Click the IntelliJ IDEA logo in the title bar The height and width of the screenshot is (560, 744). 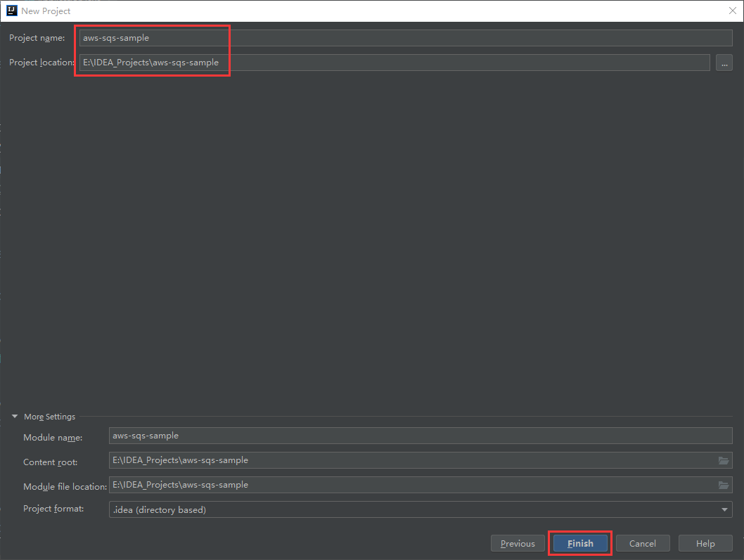click(11, 11)
